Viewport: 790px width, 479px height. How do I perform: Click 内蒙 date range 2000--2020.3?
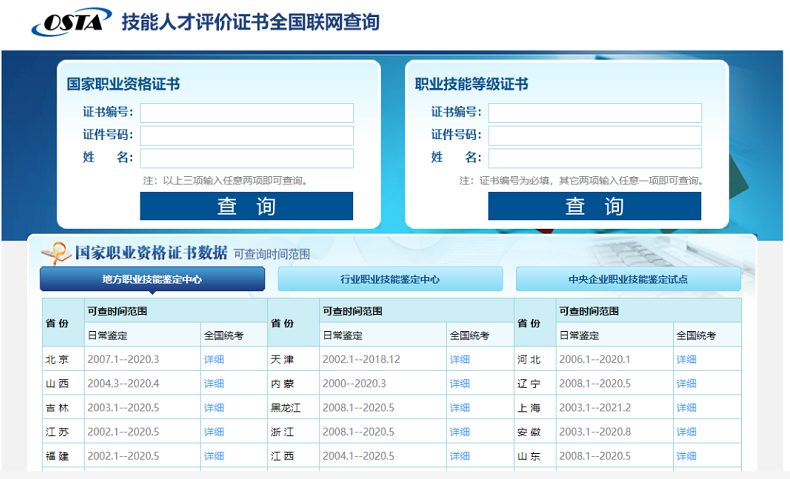pyautogui.click(x=354, y=383)
